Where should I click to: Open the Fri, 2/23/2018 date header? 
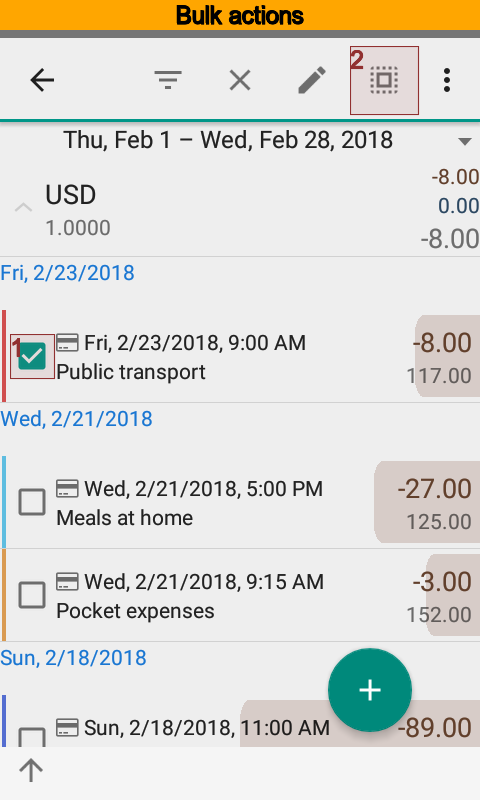(67, 273)
